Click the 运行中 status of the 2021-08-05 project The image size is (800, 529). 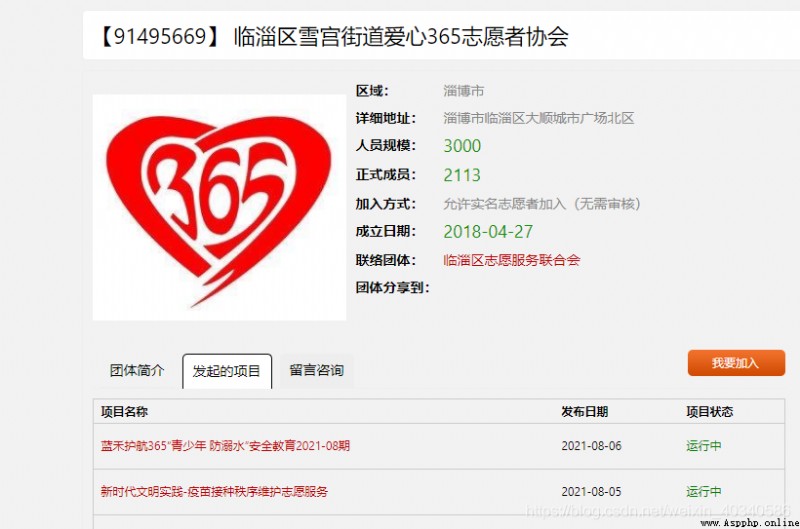coord(704,492)
